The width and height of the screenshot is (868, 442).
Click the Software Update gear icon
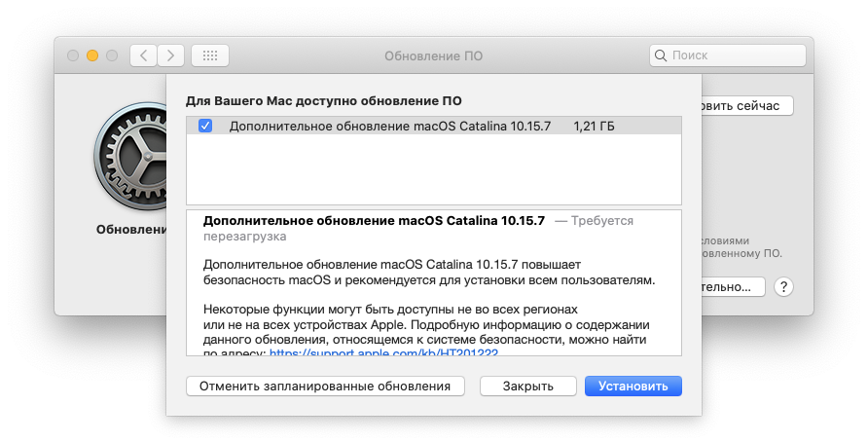130,156
